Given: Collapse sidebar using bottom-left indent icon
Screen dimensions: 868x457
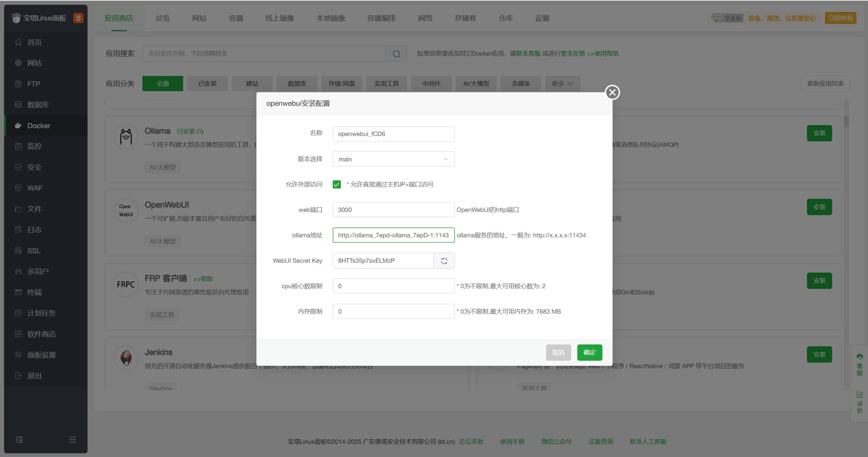Looking at the screenshot, I should coord(19,440).
